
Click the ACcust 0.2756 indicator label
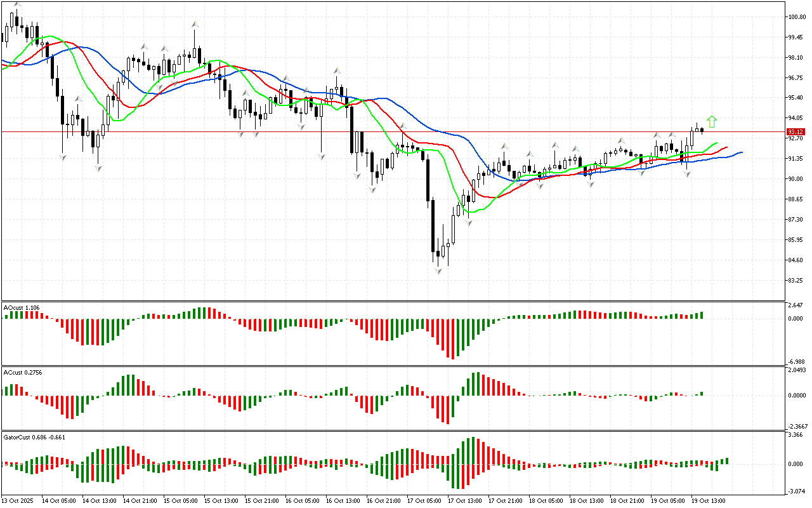pyautogui.click(x=22, y=372)
